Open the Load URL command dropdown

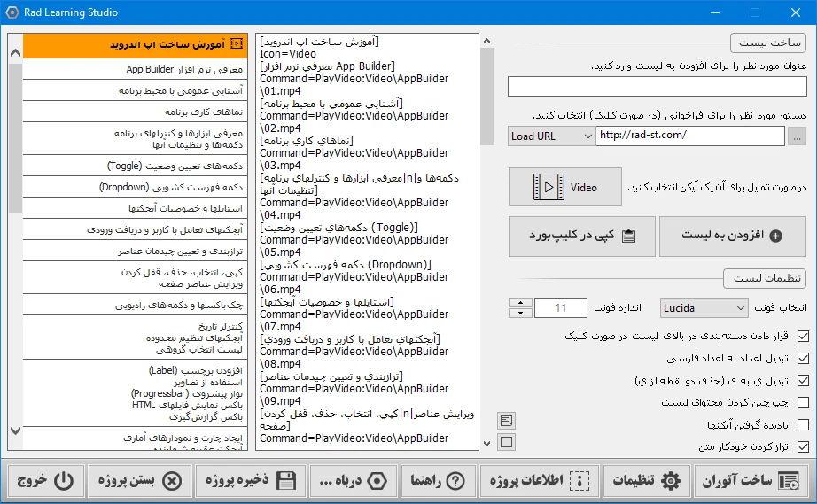[x=550, y=136]
